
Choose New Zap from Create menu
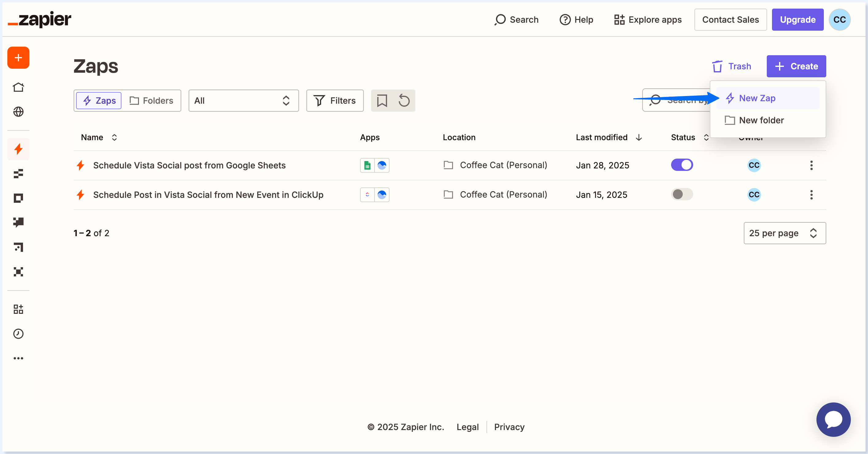pyautogui.click(x=768, y=98)
